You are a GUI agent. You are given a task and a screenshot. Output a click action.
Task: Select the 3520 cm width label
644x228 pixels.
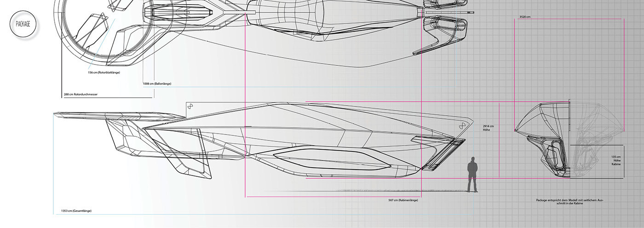(525, 17)
